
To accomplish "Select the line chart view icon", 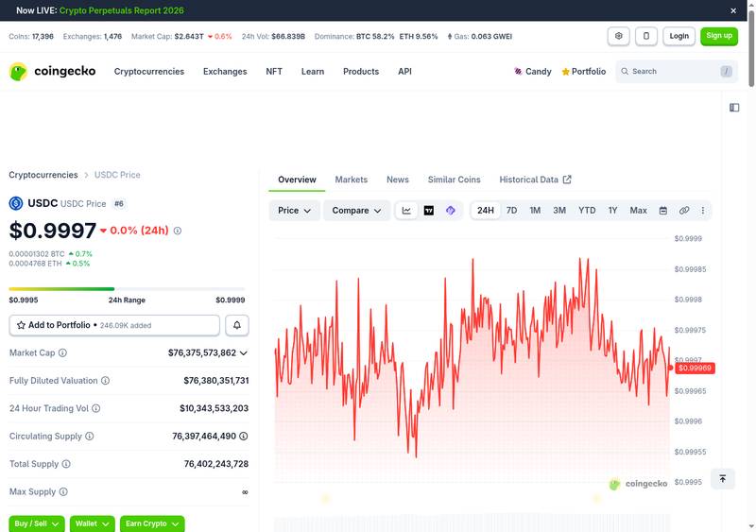I will pyautogui.click(x=406, y=211).
